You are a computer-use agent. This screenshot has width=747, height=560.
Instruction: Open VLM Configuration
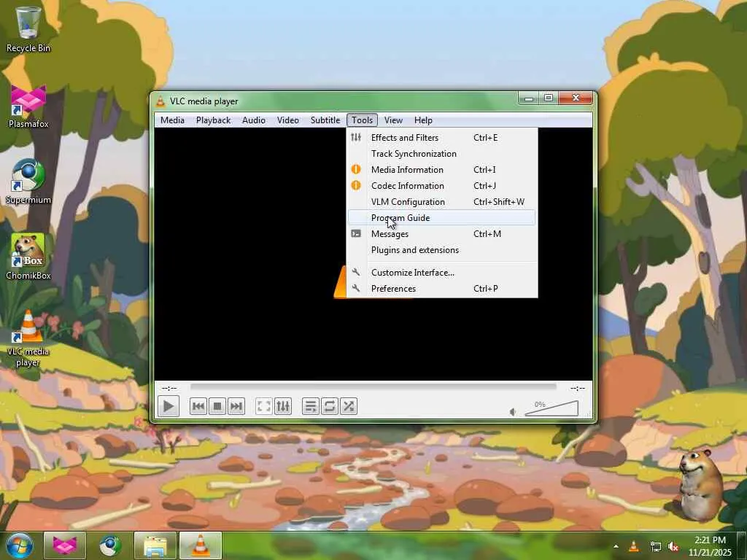click(442, 202)
